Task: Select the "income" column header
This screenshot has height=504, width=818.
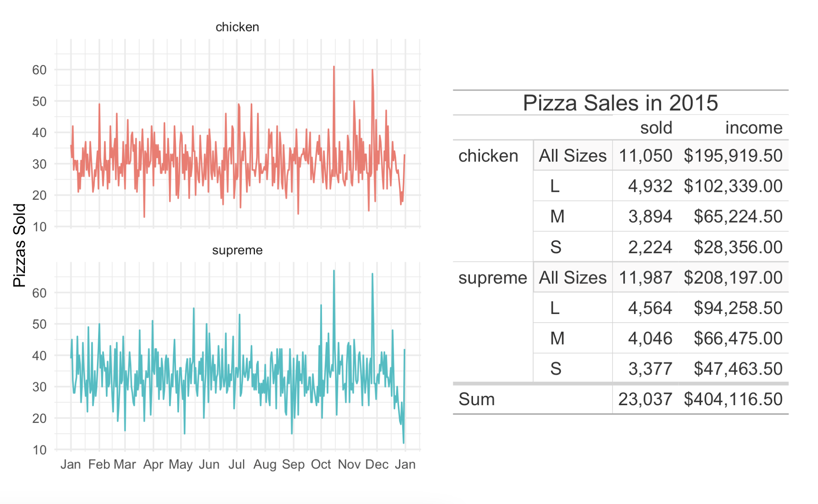Action: click(753, 128)
